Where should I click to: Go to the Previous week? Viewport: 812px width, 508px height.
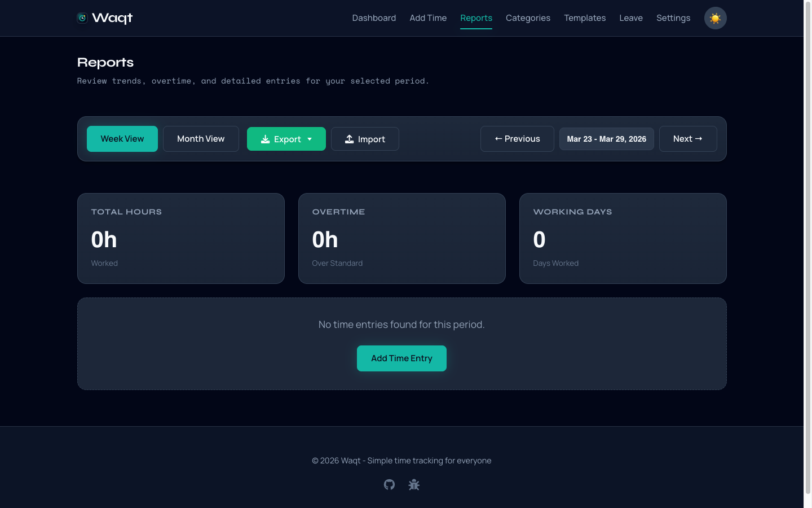tap(517, 139)
